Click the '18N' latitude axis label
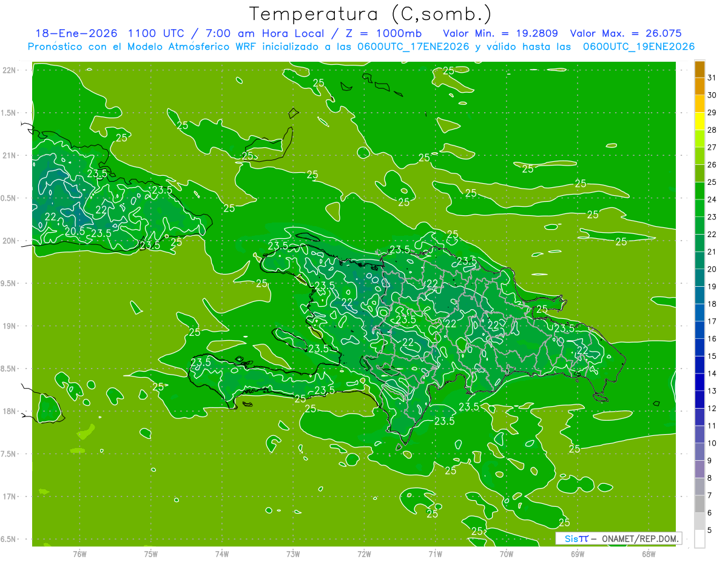The image size is (728, 562). [x=9, y=411]
